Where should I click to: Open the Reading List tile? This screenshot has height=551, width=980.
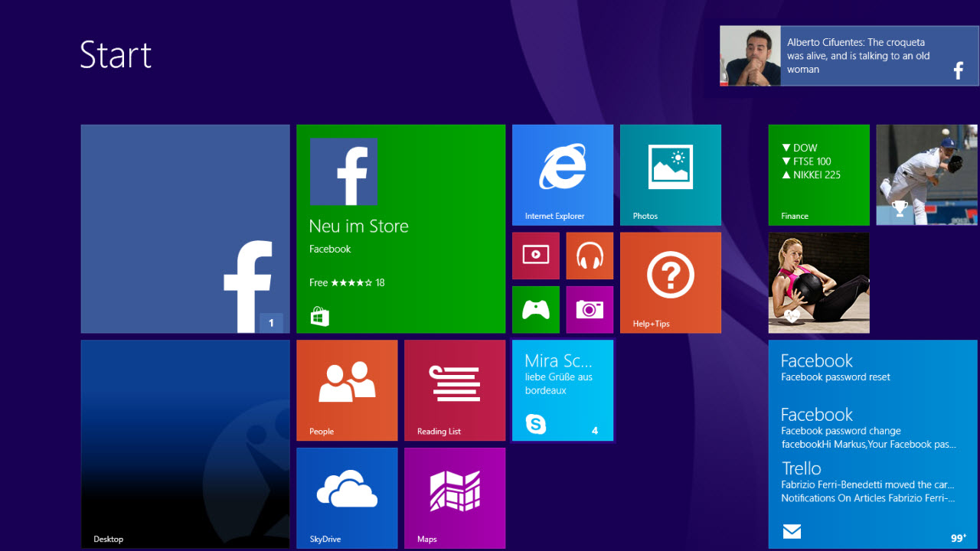pyautogui.click(x=455, y=390)
